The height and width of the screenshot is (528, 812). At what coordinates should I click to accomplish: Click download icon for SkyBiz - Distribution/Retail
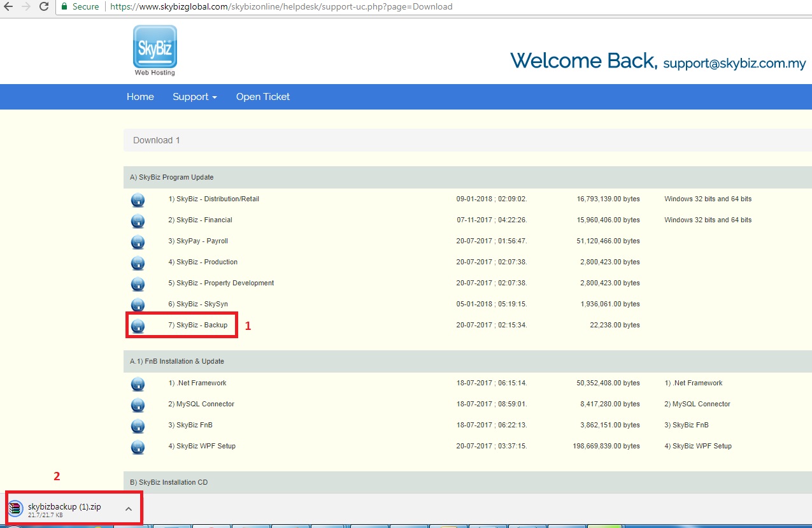tap(138, 200)
